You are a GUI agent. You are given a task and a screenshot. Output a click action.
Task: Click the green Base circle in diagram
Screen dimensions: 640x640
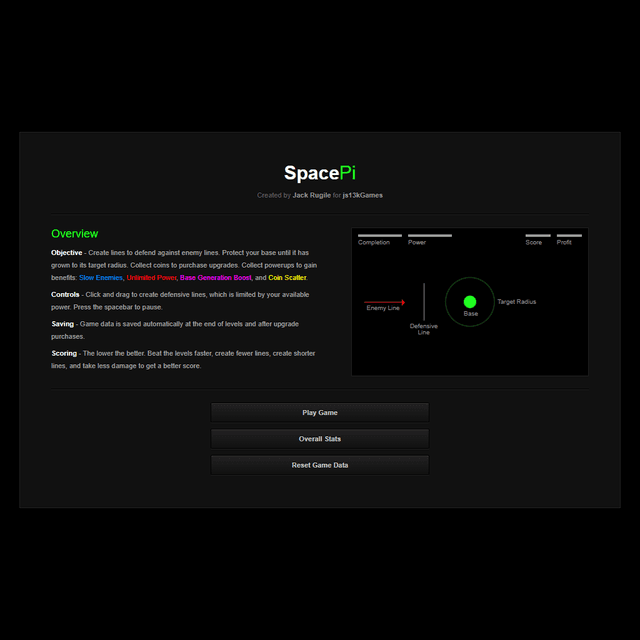point(470,302)
